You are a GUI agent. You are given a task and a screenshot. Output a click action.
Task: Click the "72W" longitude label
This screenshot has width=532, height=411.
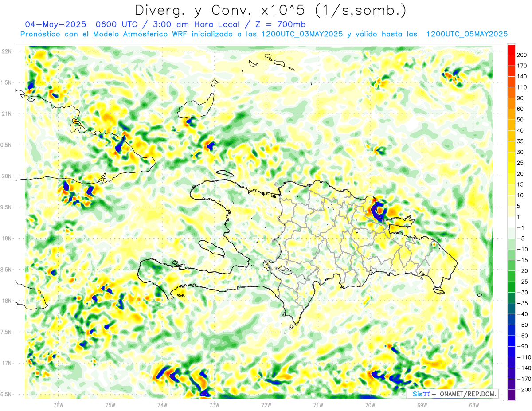pyautogui.click(x=266, y=405)
